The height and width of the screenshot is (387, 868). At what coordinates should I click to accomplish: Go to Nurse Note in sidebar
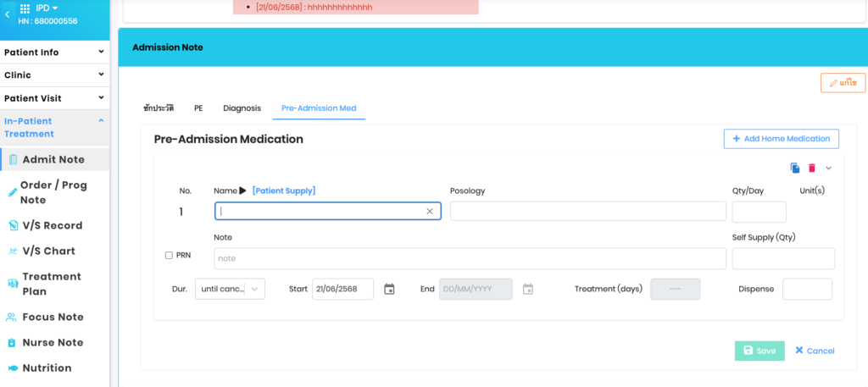[x=53, y=342]
